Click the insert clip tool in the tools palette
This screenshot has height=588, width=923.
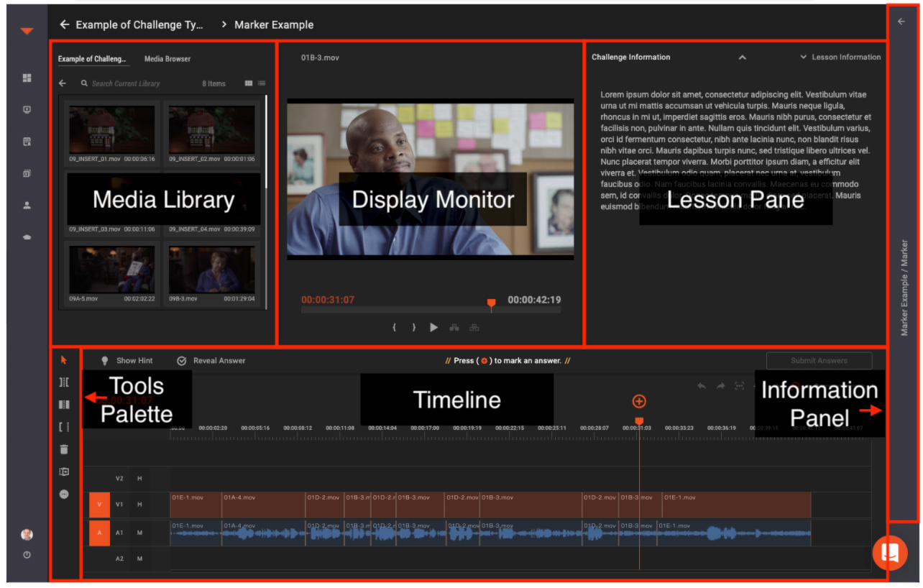(64, 472)
